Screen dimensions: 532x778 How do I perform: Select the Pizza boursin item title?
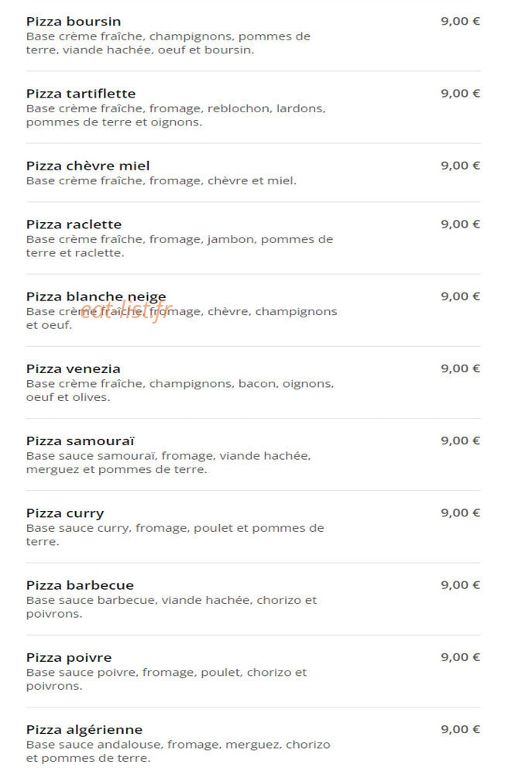click(x=74, y=22)
